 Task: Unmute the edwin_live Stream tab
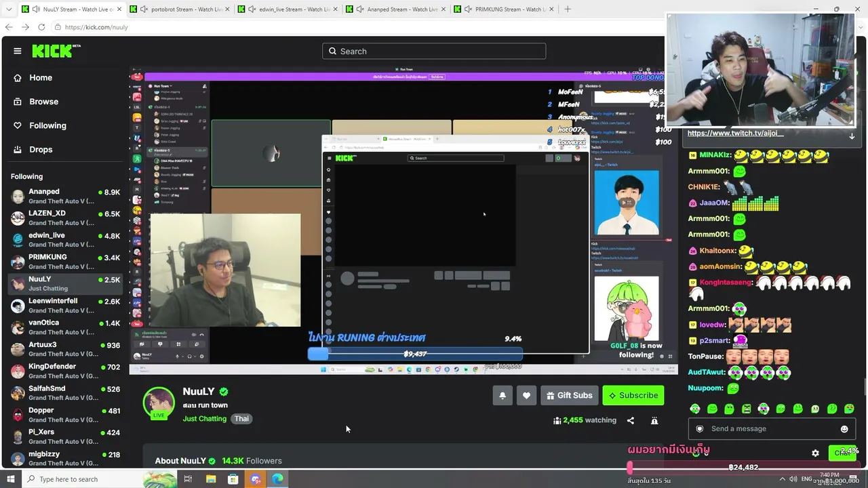click(252, 9)
